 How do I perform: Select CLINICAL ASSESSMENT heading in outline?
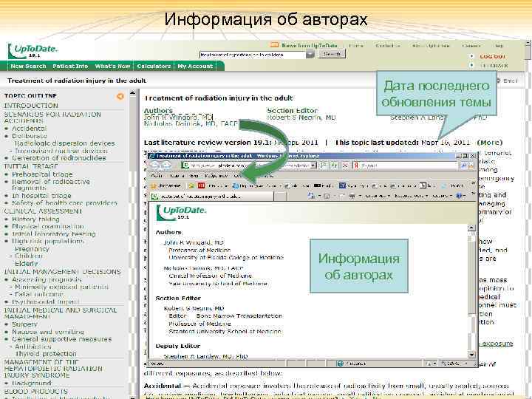pyautogui.click(x=43, y=211)
